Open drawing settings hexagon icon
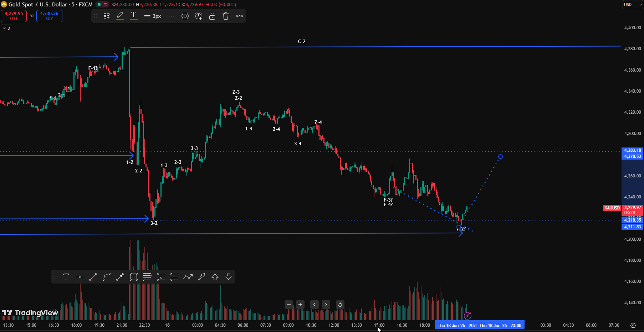 point(185,16)
